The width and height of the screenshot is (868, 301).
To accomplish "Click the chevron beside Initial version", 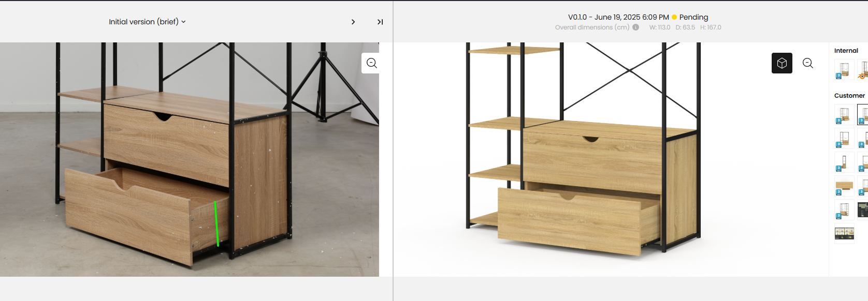I will click(183, 22).
